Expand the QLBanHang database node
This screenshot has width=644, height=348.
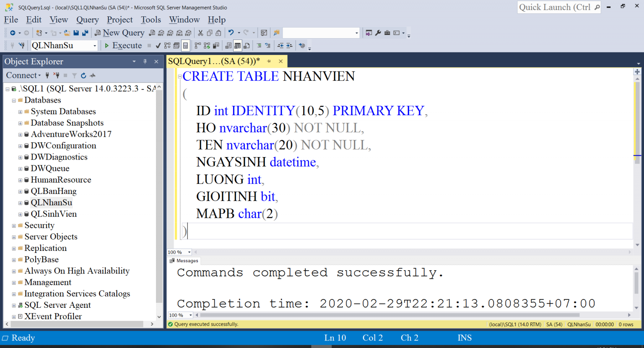pyautogui.click(x=20, y=191)
